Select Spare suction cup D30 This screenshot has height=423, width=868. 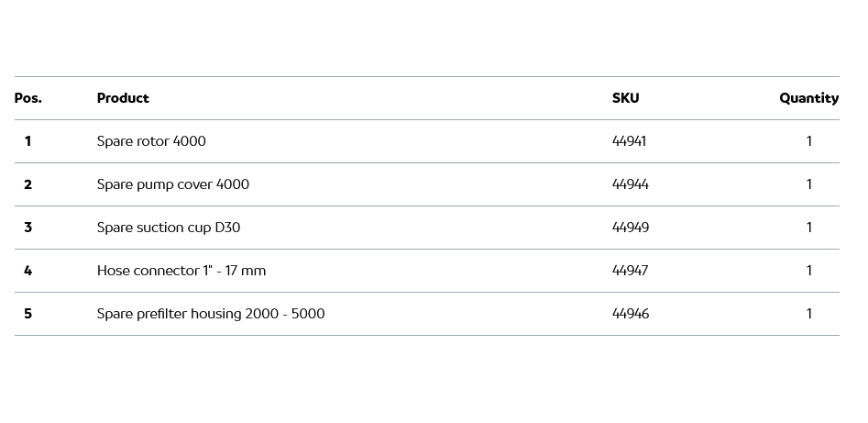click(x=168, y=228)
